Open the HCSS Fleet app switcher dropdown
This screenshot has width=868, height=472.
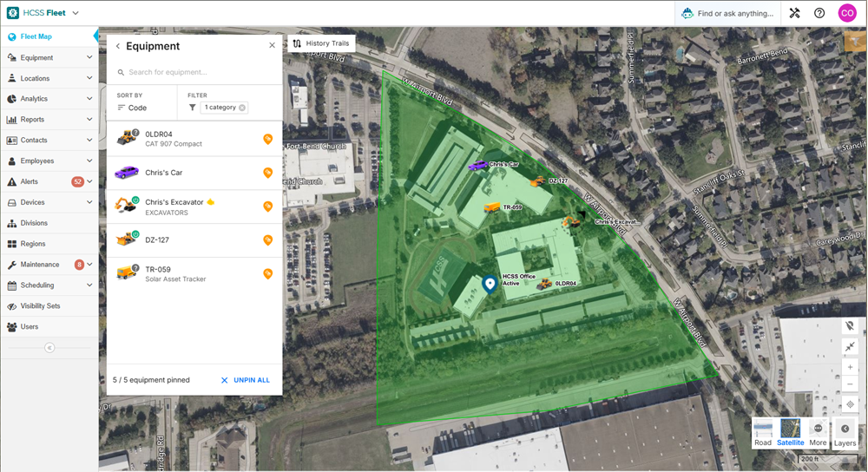(76, 13)
